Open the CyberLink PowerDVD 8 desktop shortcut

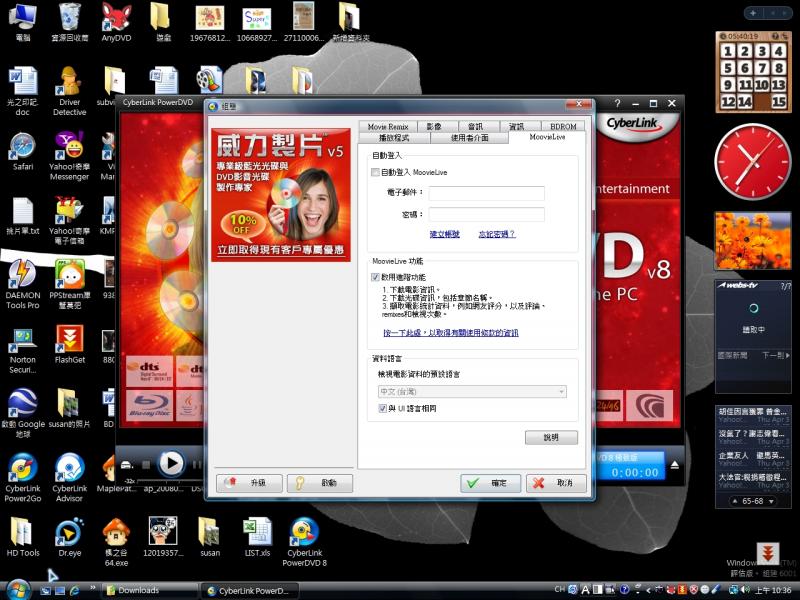[304, 532]
